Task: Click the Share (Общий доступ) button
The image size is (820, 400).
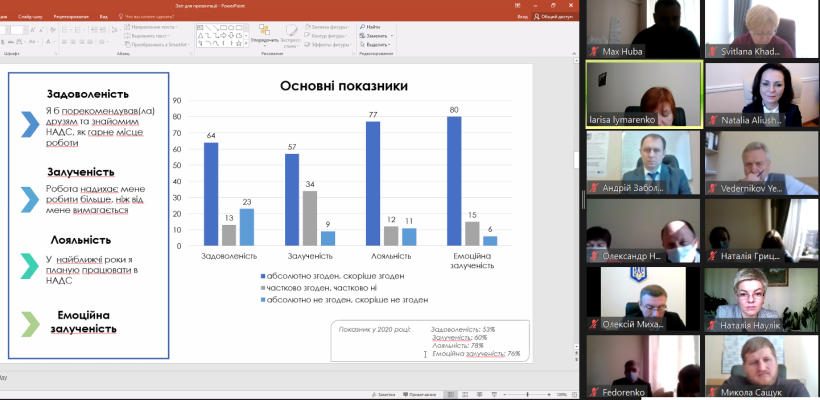Action: point(553,17)
